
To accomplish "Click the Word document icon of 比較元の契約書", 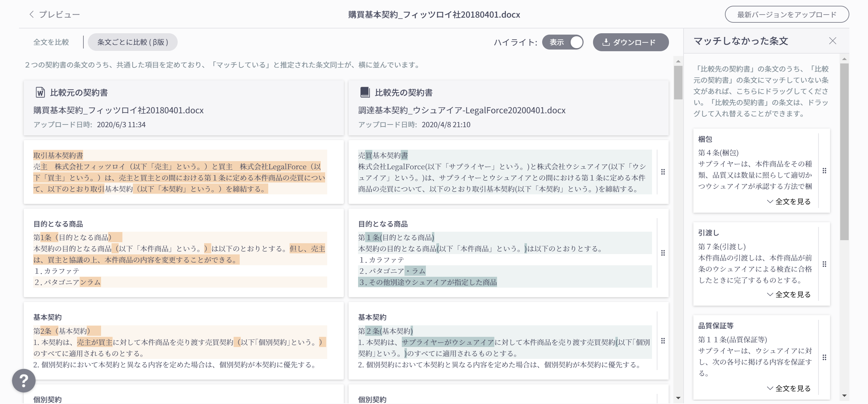I will coord(40,92).
